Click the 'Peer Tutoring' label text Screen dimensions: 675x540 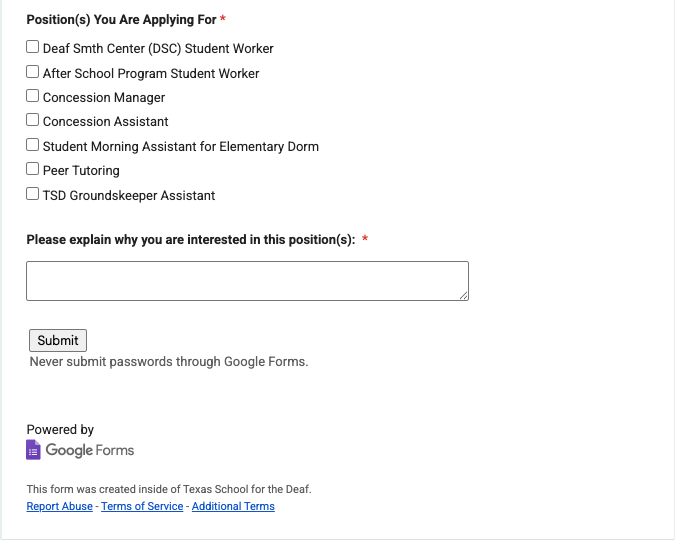(81, 171)
